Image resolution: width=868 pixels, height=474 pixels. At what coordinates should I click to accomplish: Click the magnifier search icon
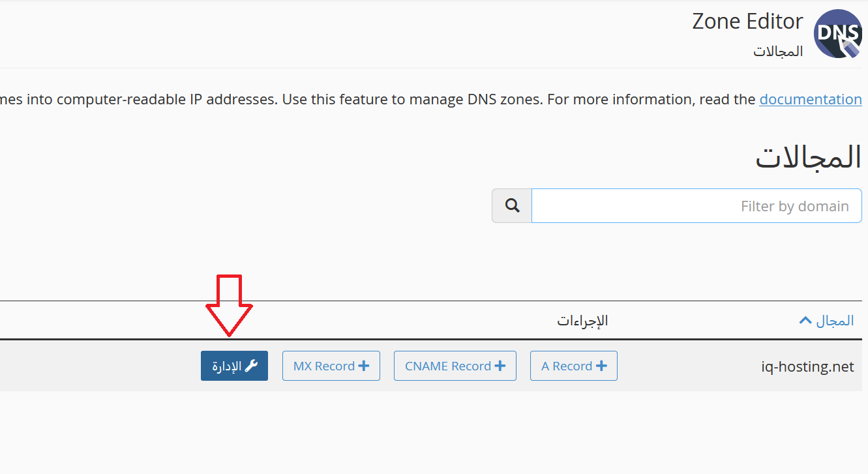click(x=512, y=206)
